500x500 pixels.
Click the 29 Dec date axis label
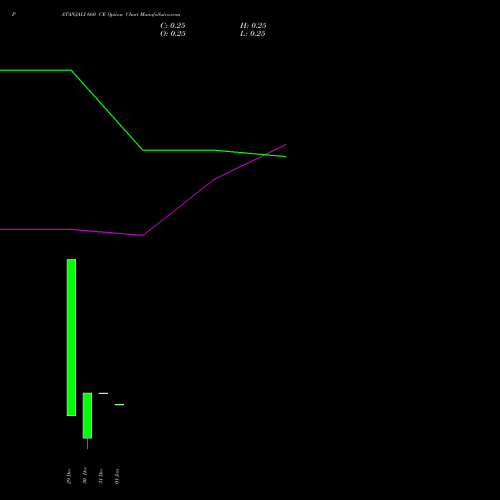tap(69, 476)
